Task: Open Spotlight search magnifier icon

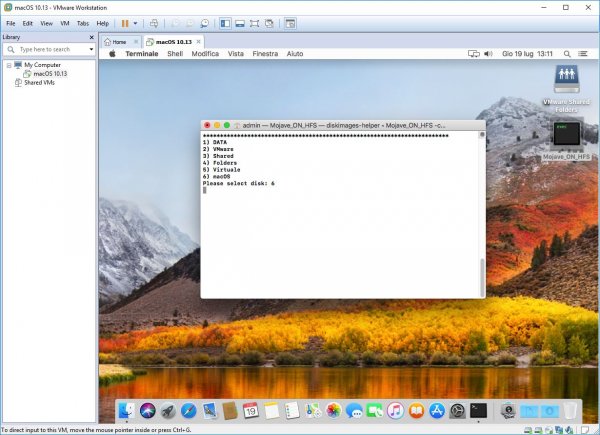Action: [x=567, y=54]
